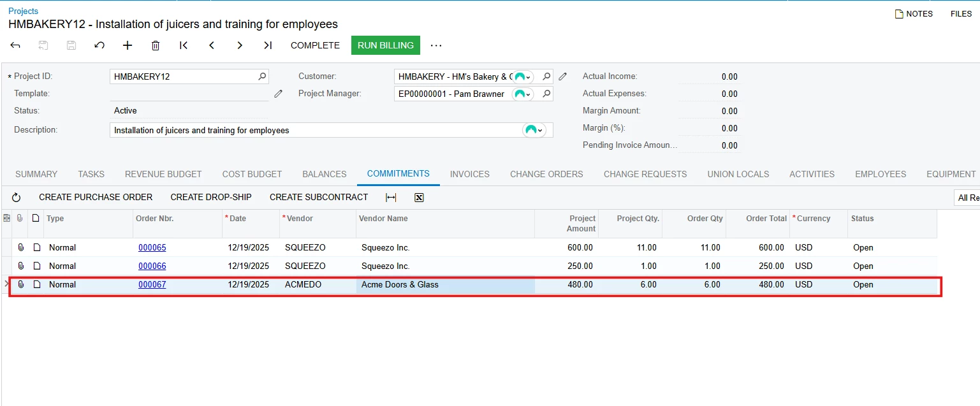
Task: Select ACMEDO vendor cell
Action: tap(319, 285)
